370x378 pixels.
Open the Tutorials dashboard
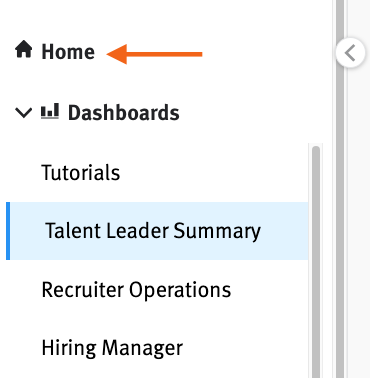point(81,173)
